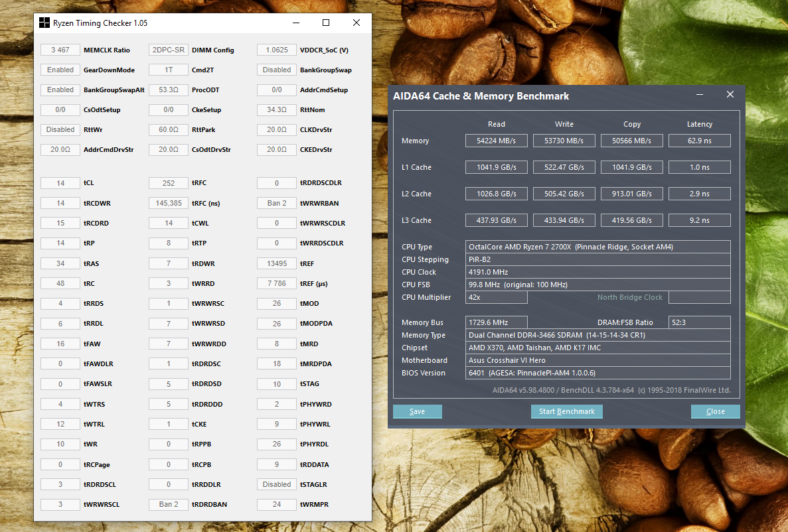Click Chipset field AMD X370
Screen dimensions: 788x532
[598, 348]
